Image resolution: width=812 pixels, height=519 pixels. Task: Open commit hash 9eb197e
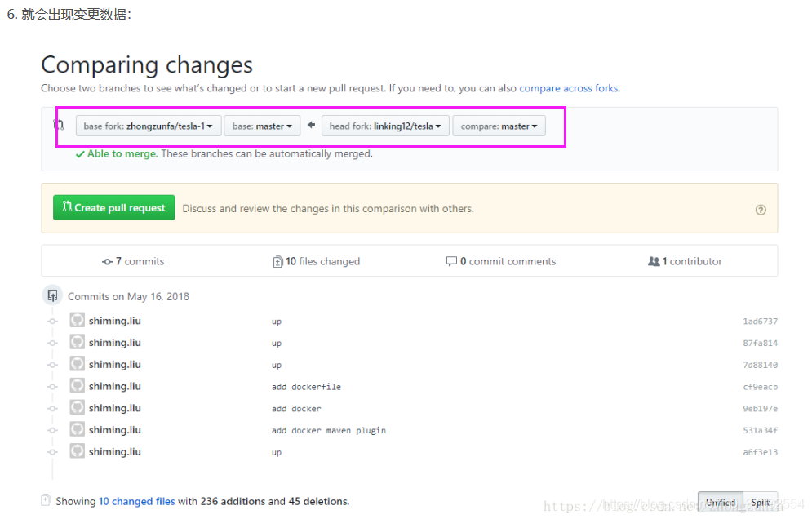tap(761, 409)
